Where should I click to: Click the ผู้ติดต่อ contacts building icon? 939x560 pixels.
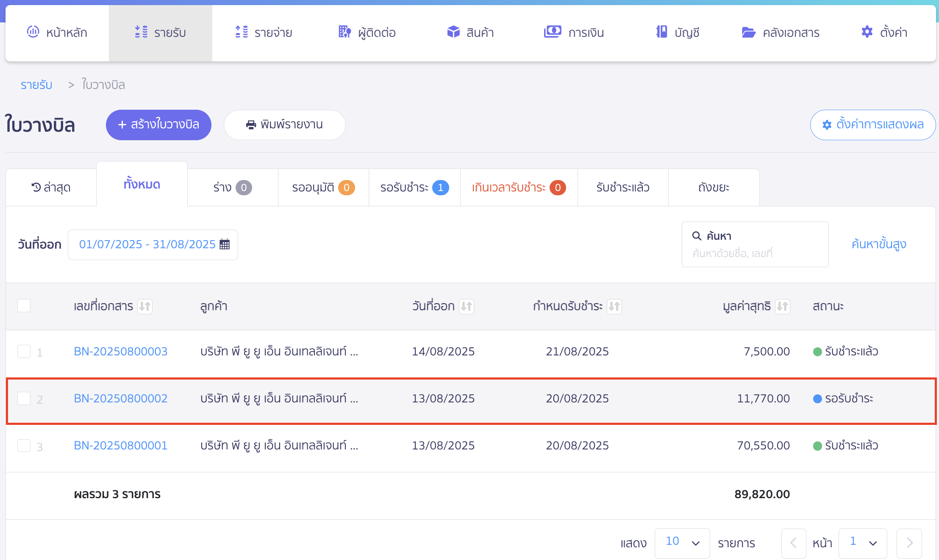pyautogui.click(x=345, y=32)
